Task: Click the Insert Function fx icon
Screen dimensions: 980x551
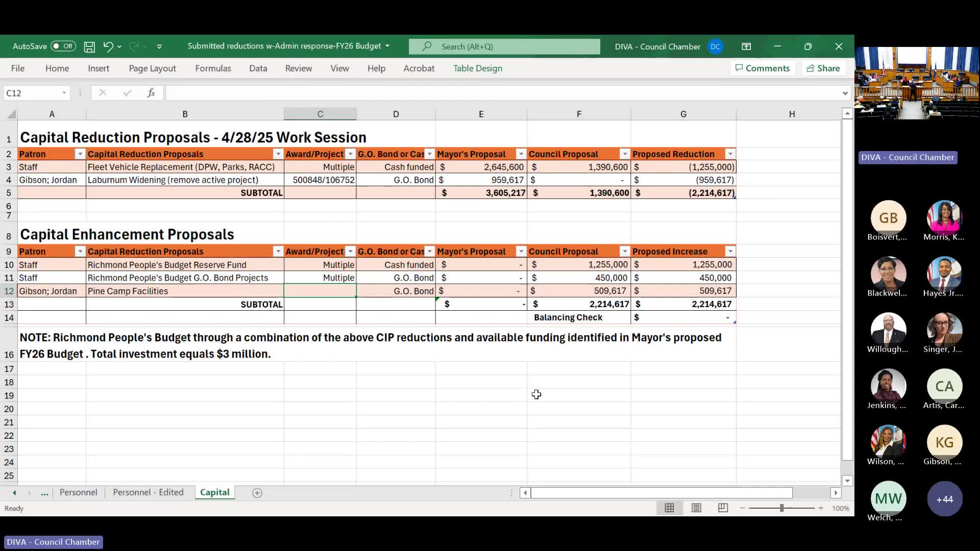Action: click(151, 93)
